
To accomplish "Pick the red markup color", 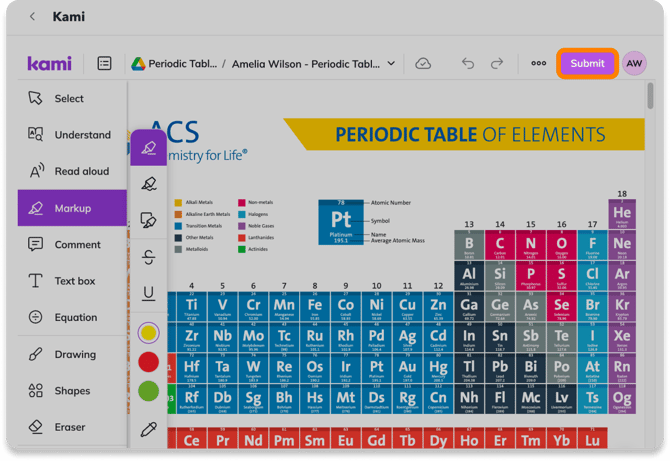I will tap(149, 362).
